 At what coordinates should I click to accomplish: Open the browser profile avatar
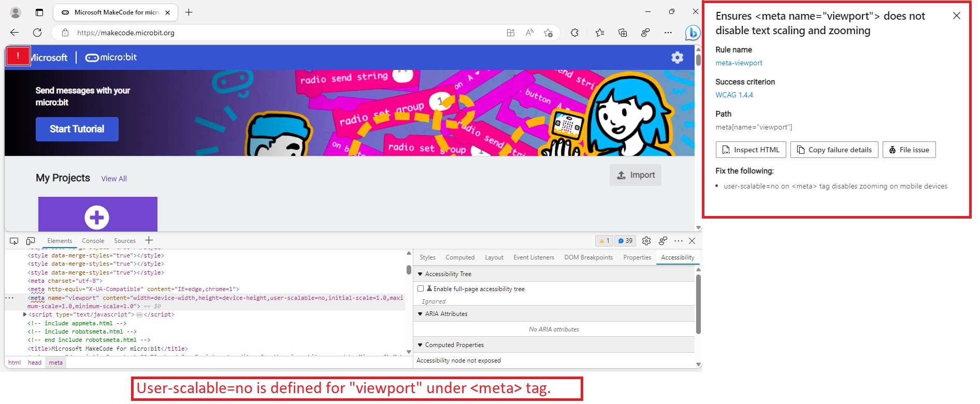16,12
